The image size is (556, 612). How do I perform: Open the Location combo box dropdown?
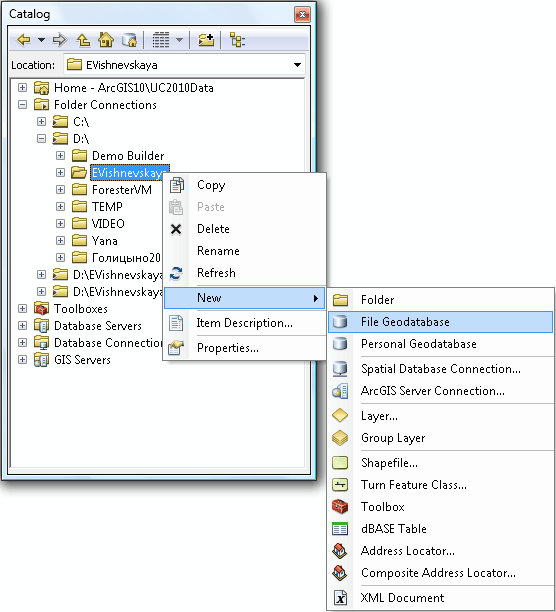tap(297, 65)
